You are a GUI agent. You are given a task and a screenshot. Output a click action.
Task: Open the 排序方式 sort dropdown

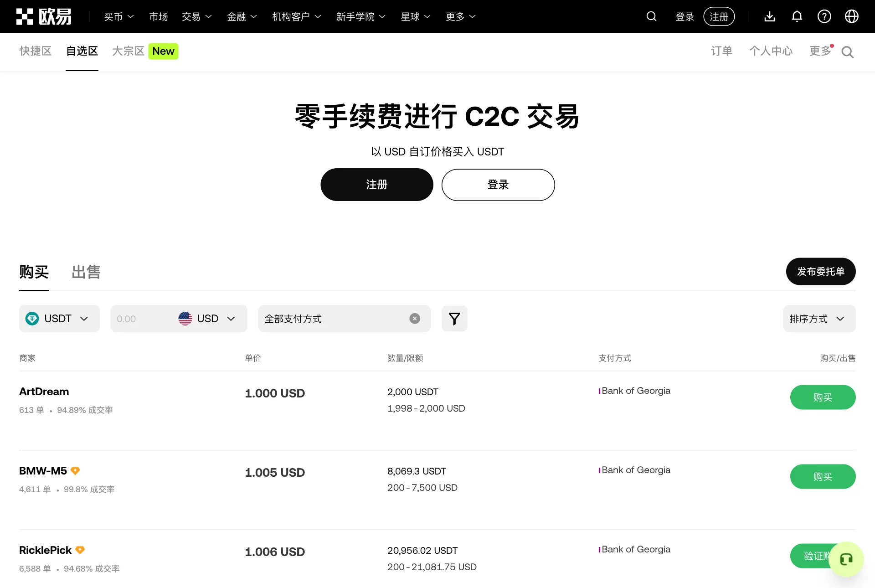(x=819, y=319)
